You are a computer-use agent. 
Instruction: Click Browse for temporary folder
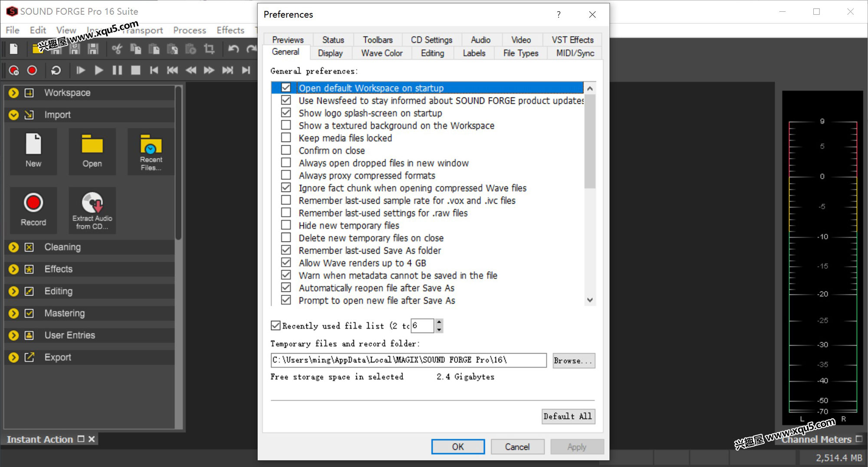click(x=574, y=360)
